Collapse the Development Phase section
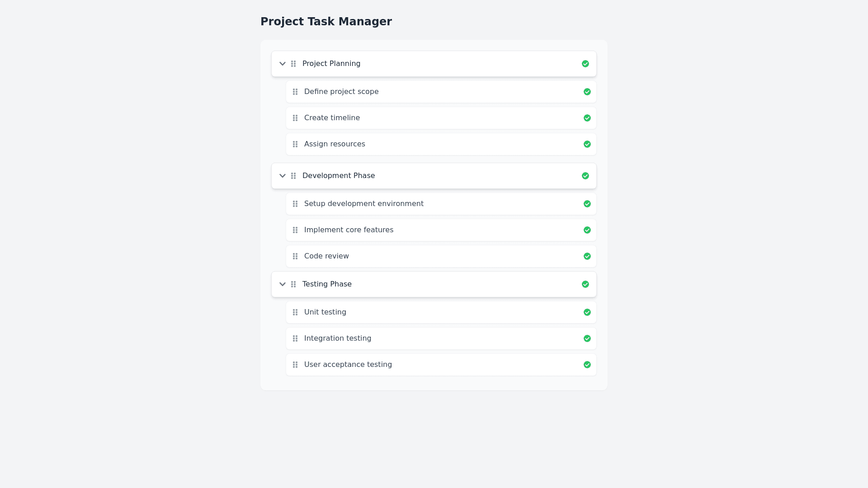 coord(283,176)
